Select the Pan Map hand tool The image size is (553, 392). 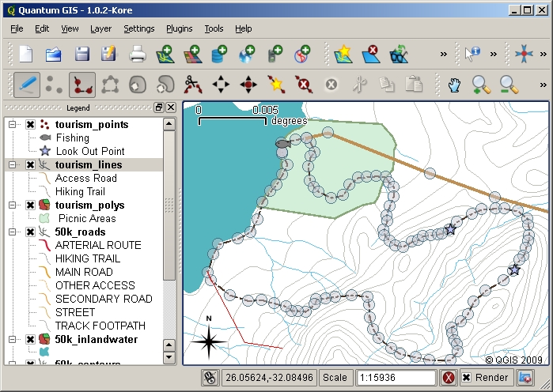454,84
